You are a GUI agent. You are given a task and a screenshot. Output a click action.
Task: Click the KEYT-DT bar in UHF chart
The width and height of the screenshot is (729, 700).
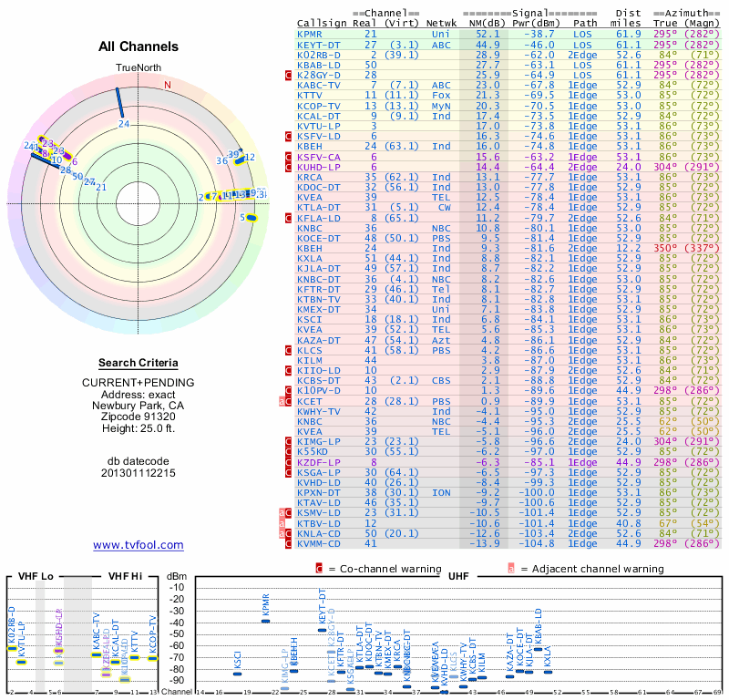[322, 630]
